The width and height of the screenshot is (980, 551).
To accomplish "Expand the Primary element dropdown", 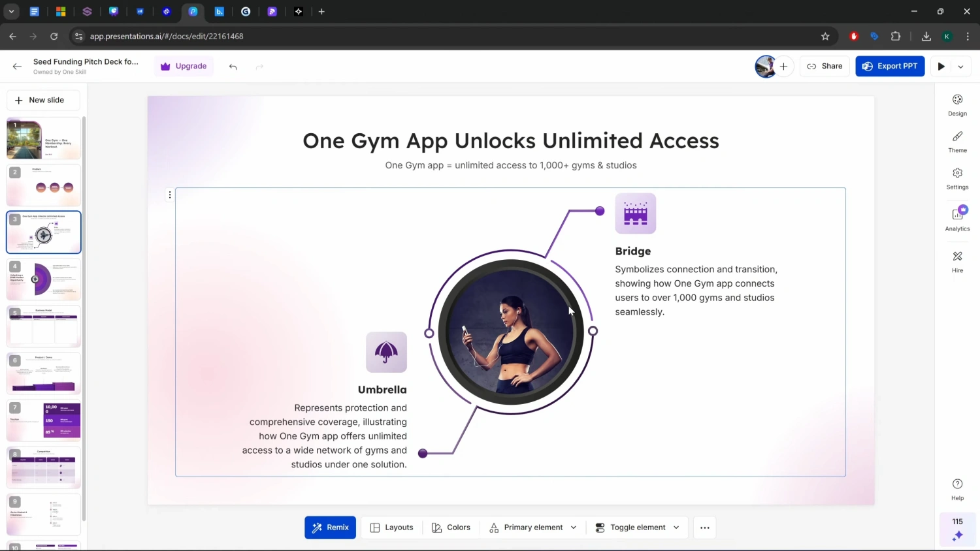I will point(533,527).
